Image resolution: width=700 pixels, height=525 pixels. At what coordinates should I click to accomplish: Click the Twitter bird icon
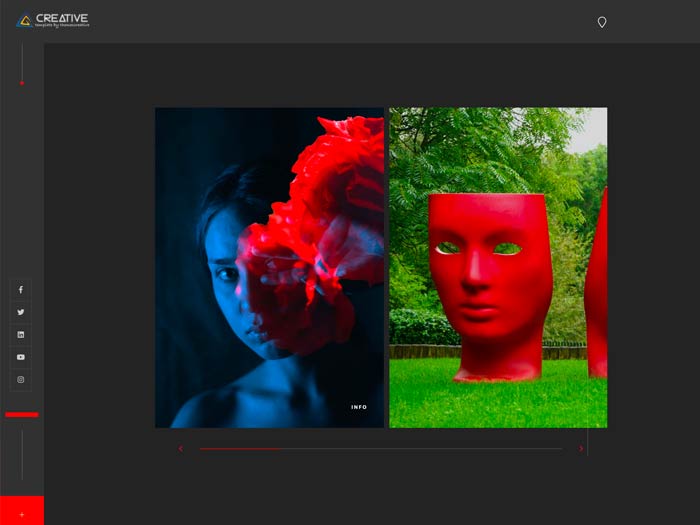click(x=21, y=313)
